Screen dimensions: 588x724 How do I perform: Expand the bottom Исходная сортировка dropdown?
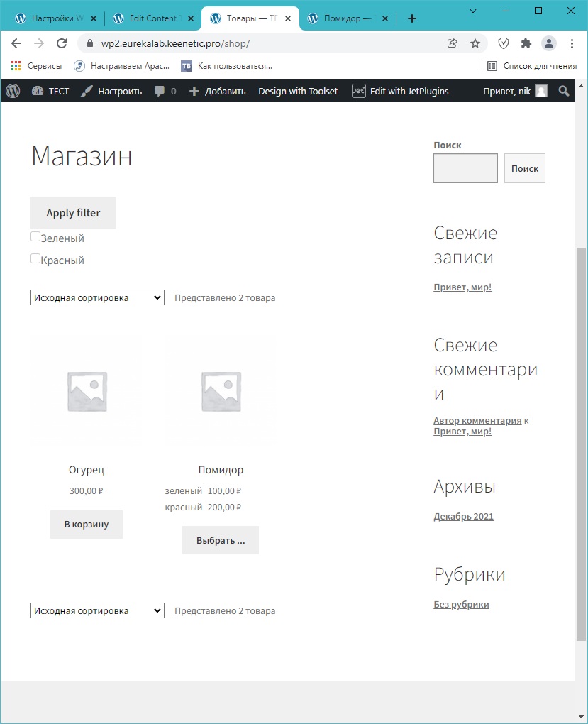point(97,611)
